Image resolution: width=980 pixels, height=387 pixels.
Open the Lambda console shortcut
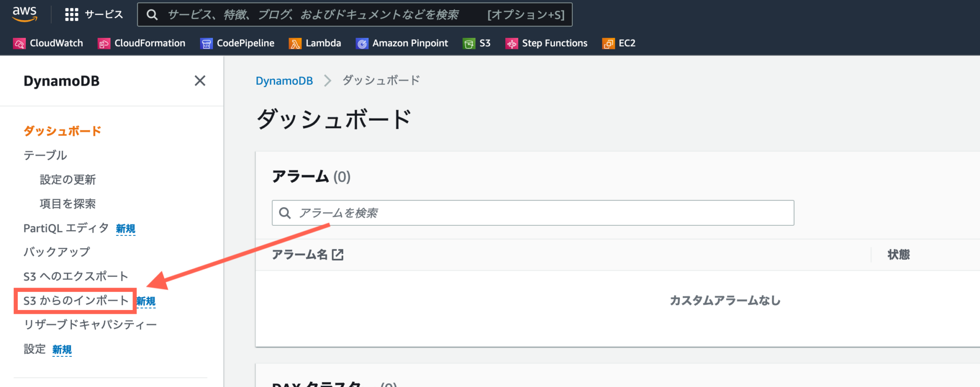pos(315,43)
